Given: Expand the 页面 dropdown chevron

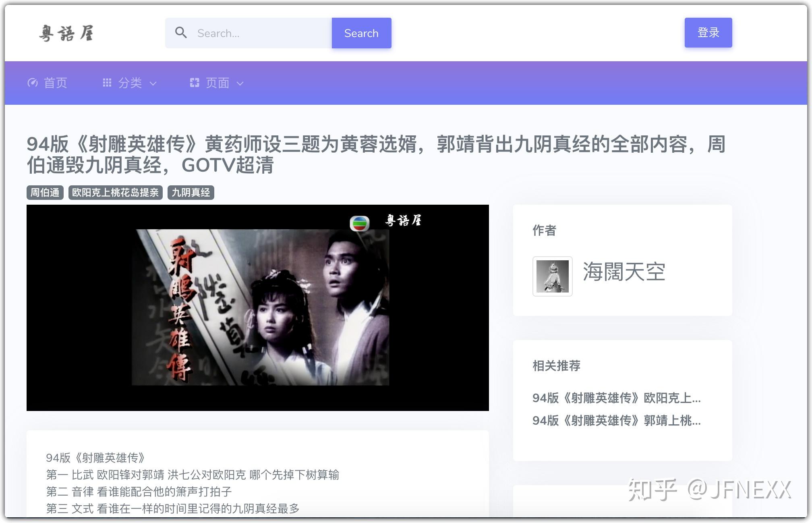Looking at the screenshot, I should 240,83.
